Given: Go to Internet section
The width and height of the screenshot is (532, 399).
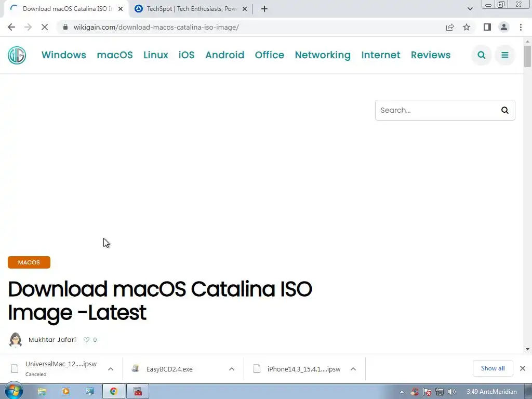Looking at the screenshot, I should [x=381, y=55].
